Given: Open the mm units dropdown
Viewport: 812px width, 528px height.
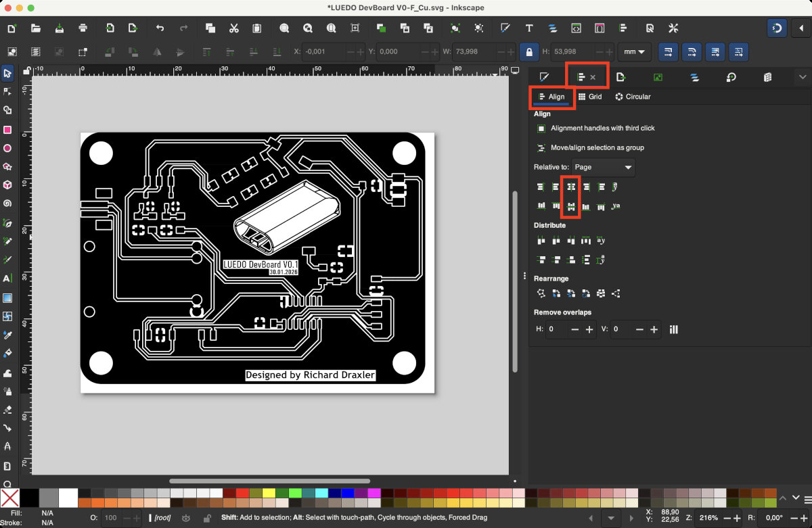Looking at the screenshot, I should tap(635, 52).
